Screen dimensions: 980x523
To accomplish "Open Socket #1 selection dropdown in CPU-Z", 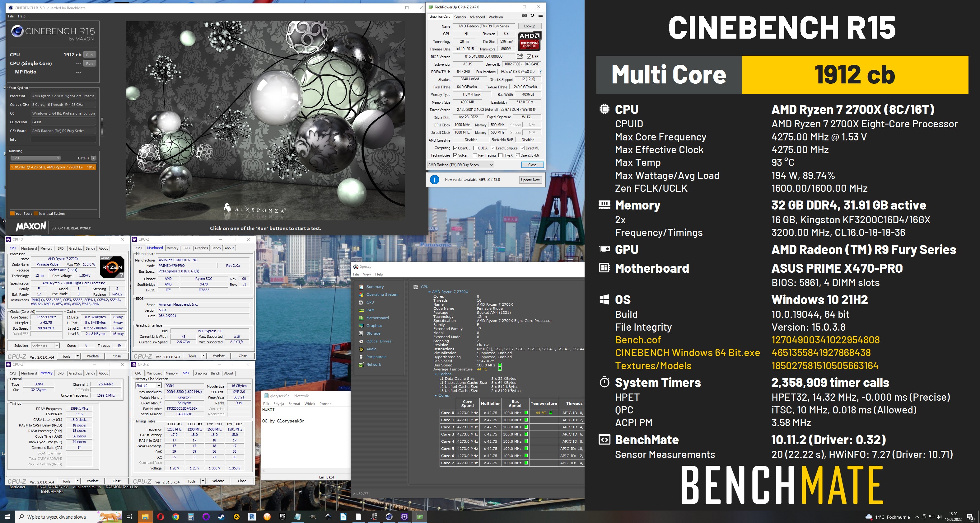I will pyautogui.click(x=45, y=346).
